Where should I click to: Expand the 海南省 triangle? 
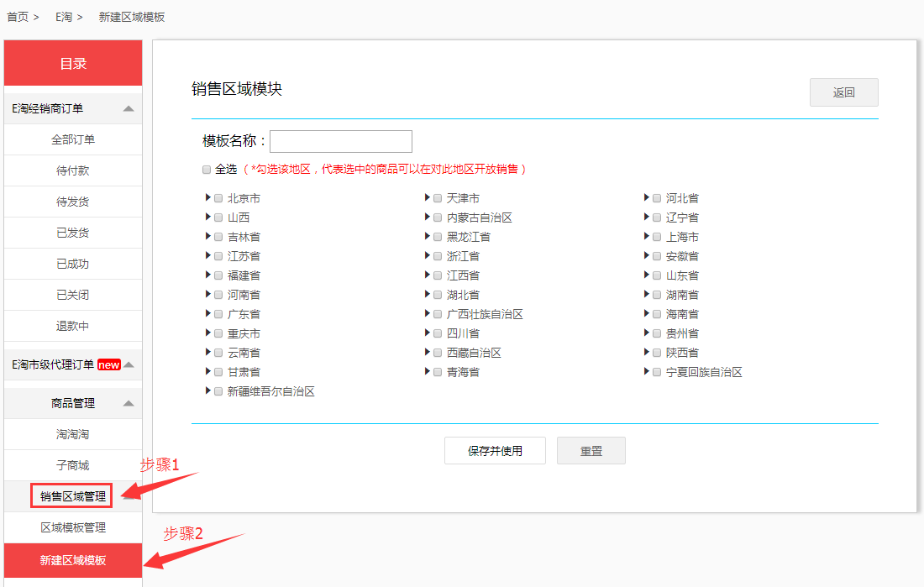pyautogui.click(x=647, y=314)
